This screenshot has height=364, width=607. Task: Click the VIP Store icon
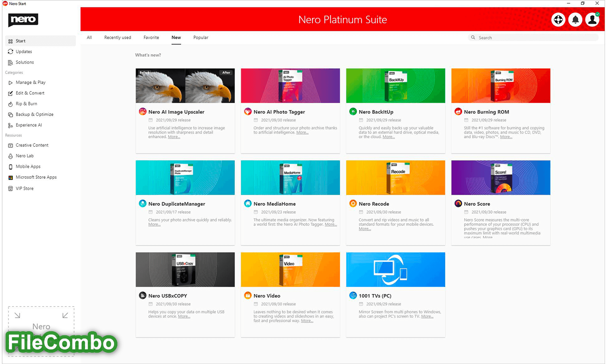pyautogui.click(x=11, y=188)
